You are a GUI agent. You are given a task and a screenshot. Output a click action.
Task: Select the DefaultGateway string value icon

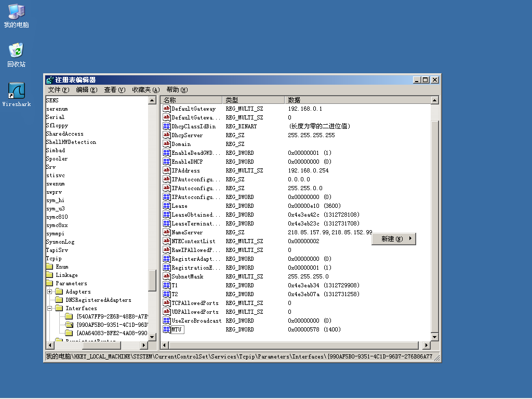tap(166, 109)
